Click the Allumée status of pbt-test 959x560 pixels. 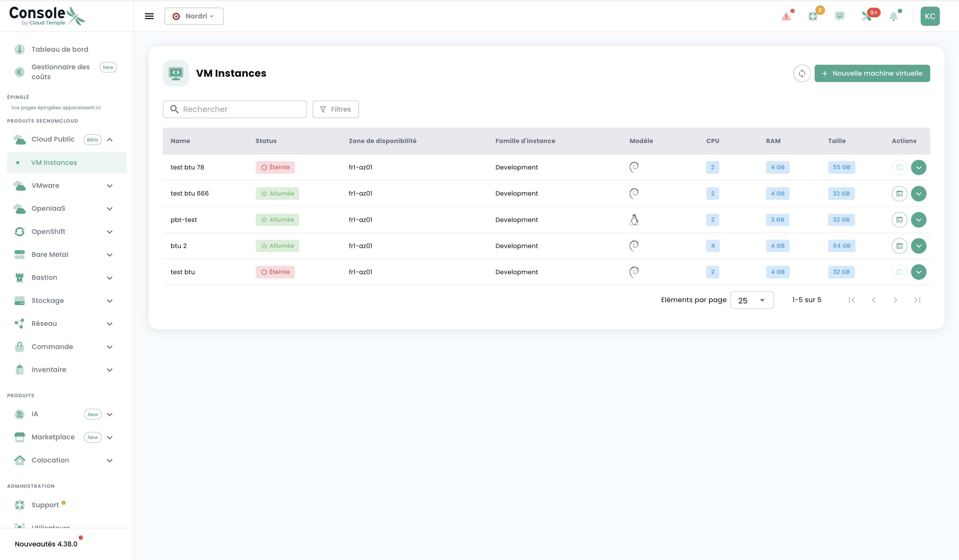(277, 220)
